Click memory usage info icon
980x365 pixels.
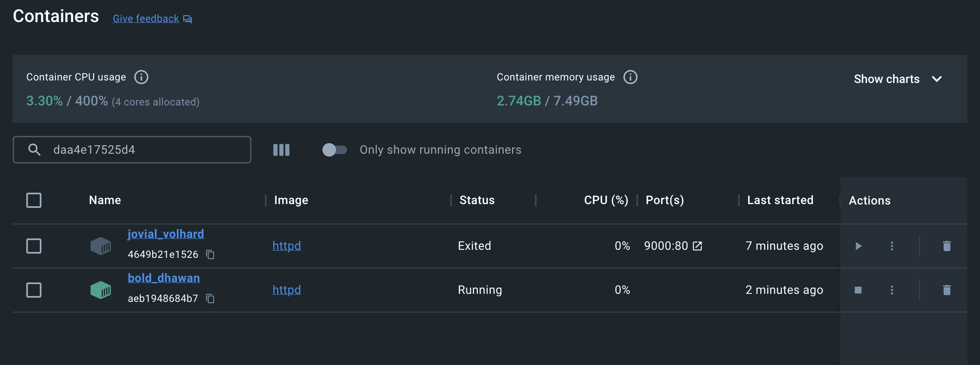pyautogui.click(x=630, y=77)
